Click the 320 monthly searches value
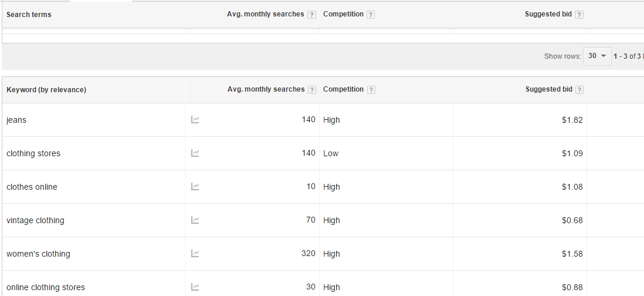 coord(309,253)
